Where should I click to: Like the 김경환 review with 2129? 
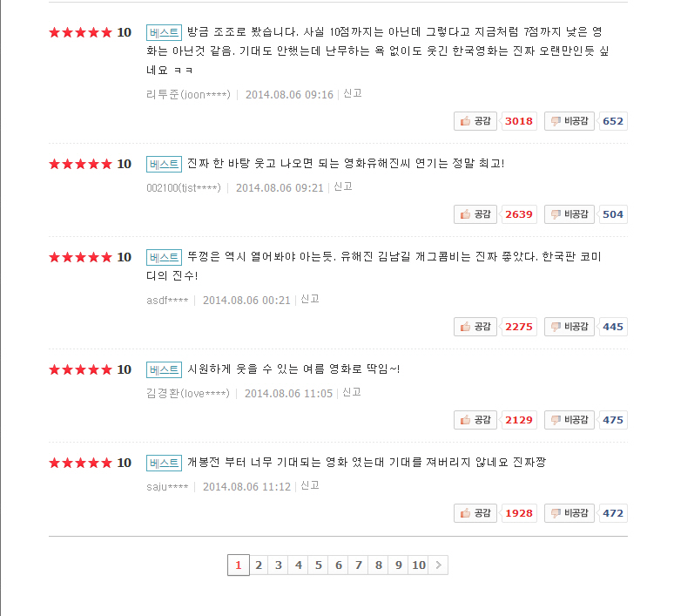click(x=475, y=420)
